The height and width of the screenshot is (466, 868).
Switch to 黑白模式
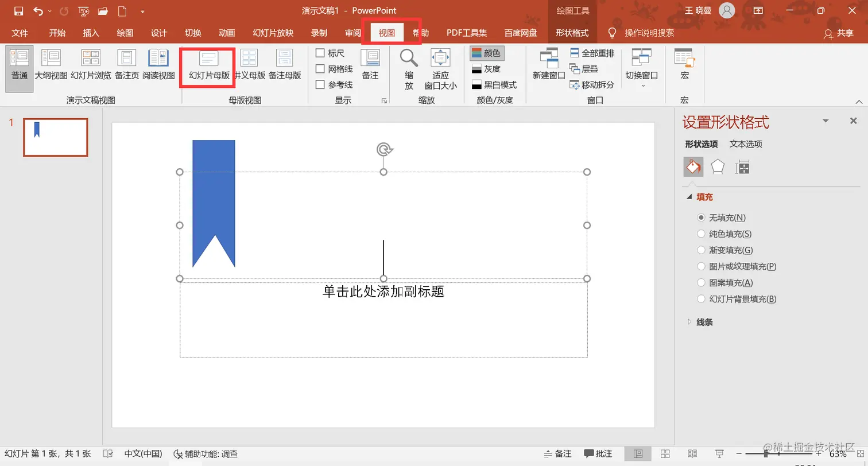tap(494, 85)
